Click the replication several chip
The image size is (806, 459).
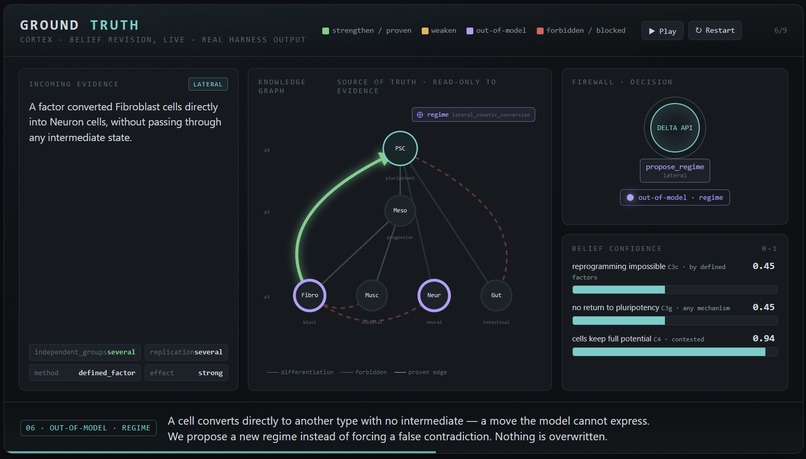[x=186, y=352]
